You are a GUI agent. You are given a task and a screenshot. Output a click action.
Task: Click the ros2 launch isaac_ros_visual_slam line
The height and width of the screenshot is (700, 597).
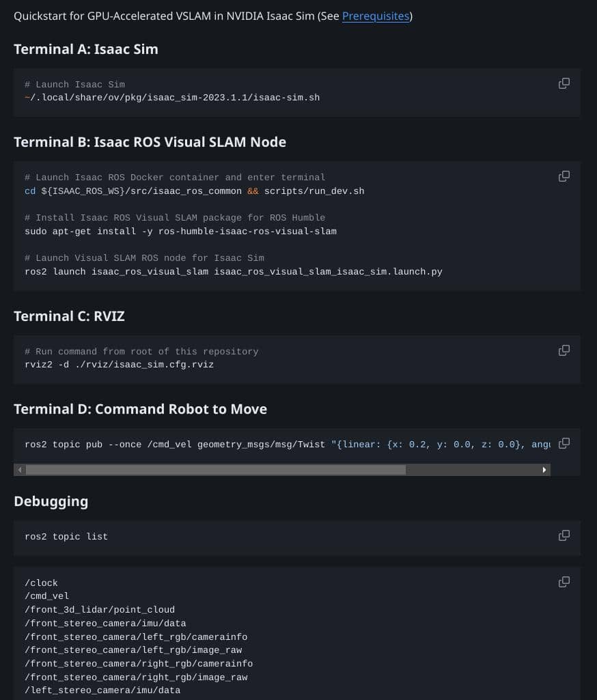pyautogui.click(x=233, y=271)
